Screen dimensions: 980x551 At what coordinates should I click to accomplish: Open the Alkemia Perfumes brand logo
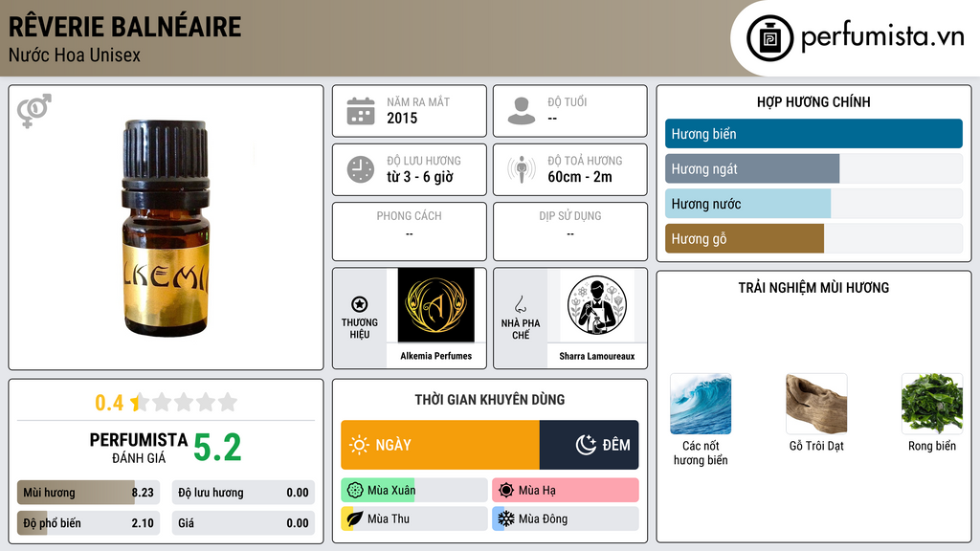(x=435, y=305)
